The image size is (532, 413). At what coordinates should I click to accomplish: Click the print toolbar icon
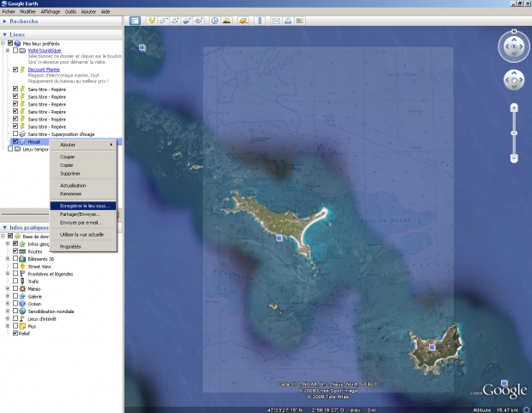point(288,21)
